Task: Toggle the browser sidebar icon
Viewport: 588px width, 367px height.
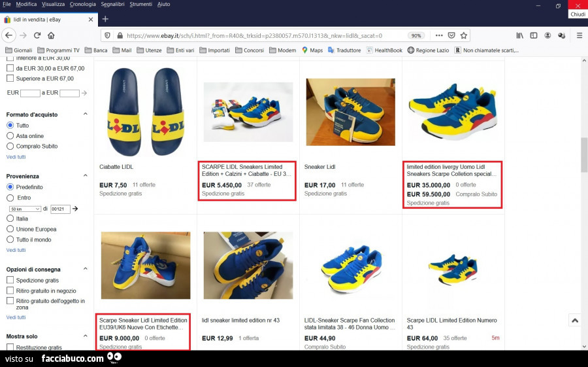Action: 534,35
